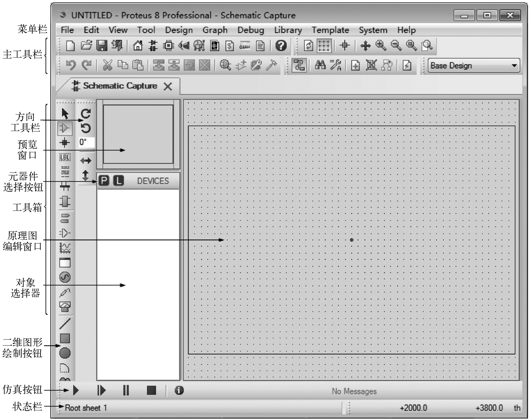Open the Template menu
This screenshot has height=420, width=529.
click(x=330, y=30)
